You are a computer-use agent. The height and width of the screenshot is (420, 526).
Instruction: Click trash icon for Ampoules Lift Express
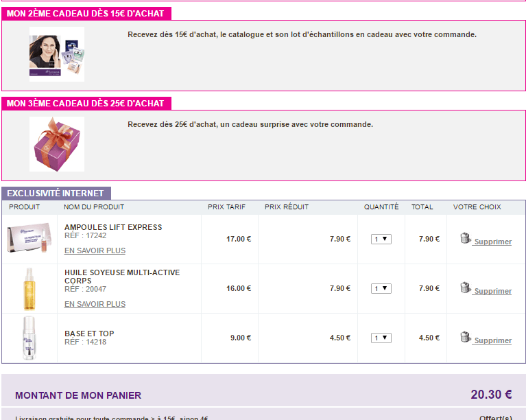465,238
